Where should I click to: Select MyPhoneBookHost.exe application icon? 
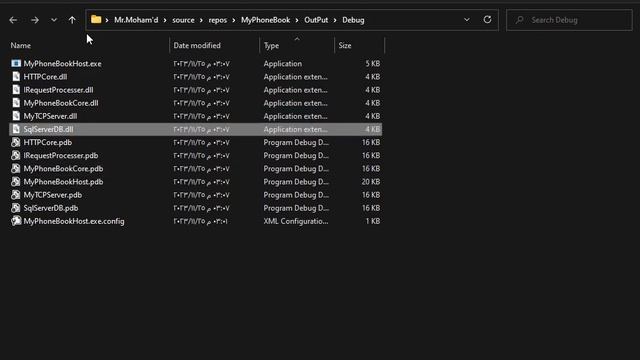pyautogui.click(x=16, y=63)
